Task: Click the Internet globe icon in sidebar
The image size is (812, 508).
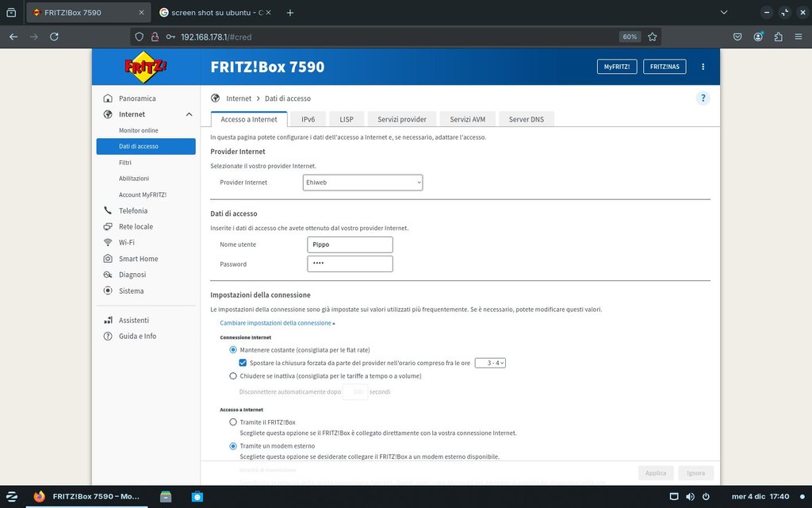Action: coord(108,114)
